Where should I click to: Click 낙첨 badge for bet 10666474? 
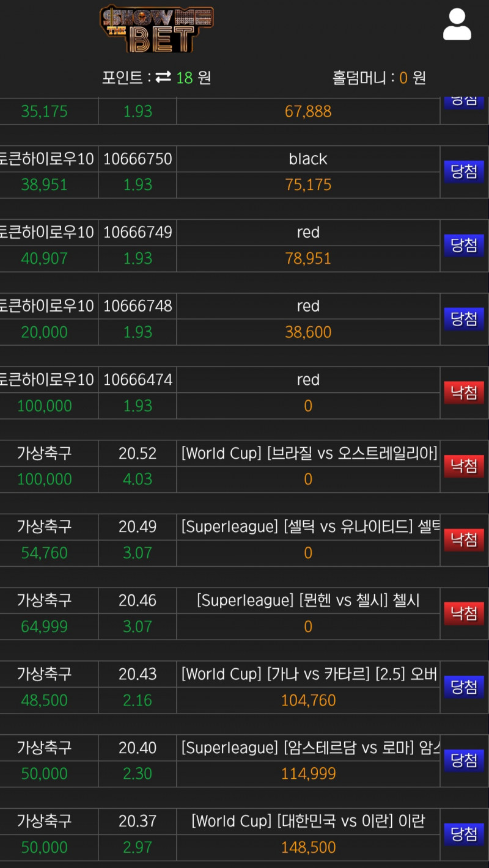pyautogui.click(x=464, y=393)
